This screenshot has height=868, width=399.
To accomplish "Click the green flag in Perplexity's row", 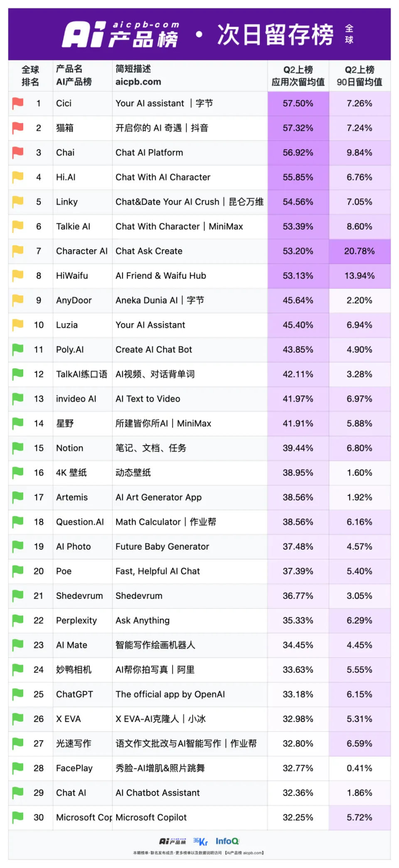I will coord(18,620).
